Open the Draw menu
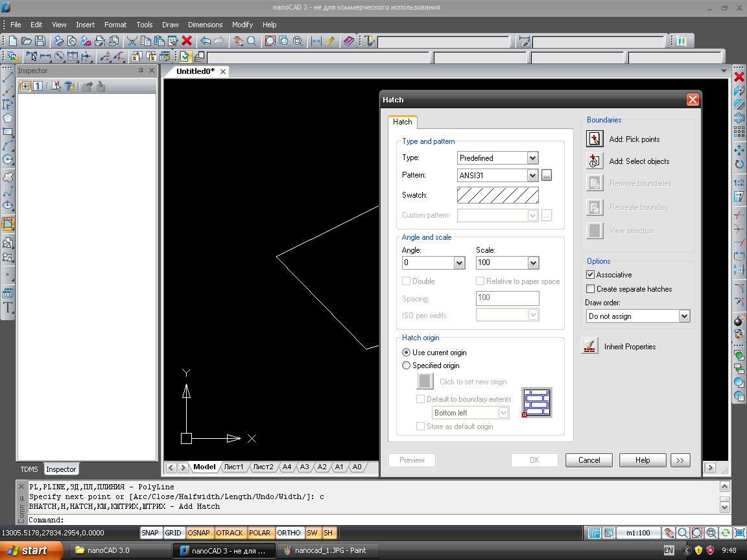The height and width of the screenshot is (560, 747). [170, 25]
